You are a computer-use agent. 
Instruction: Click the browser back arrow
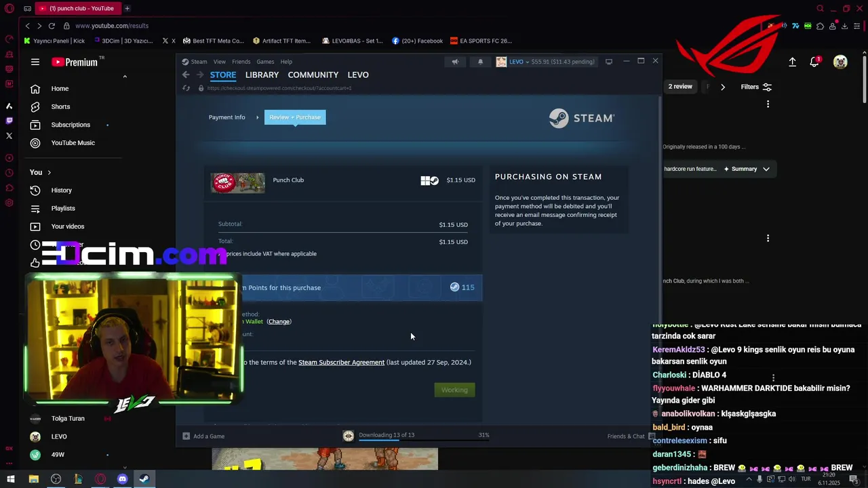(27, 26)
